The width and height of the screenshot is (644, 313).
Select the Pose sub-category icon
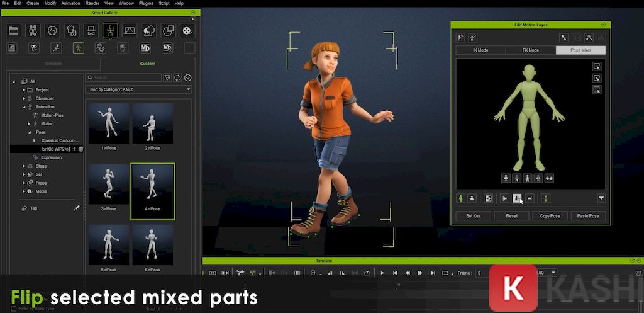pyautogui.click(x=78, y=48)
